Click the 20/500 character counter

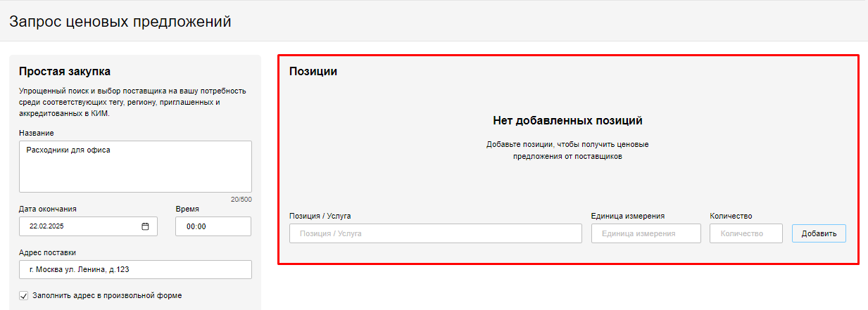[241, 200]
